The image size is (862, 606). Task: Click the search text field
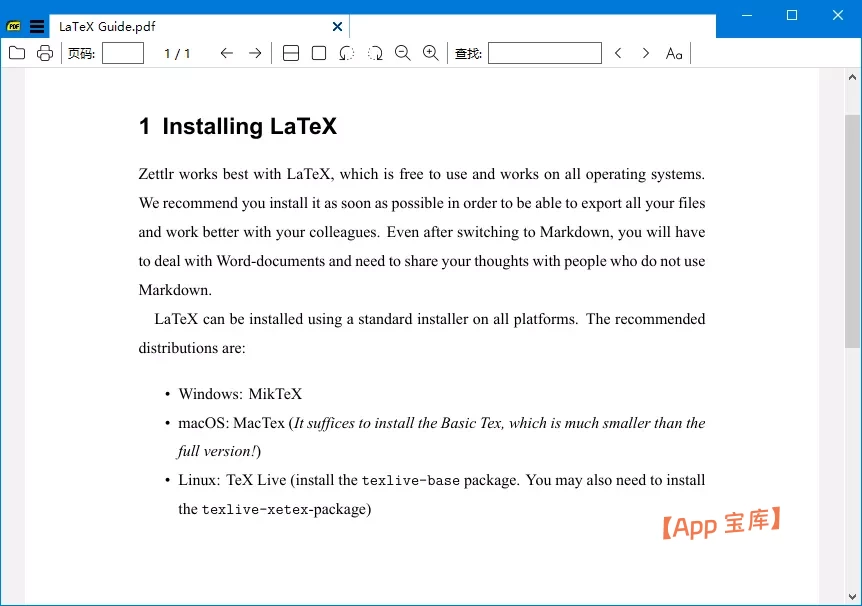pyautogui.click(x=544, y=53)
